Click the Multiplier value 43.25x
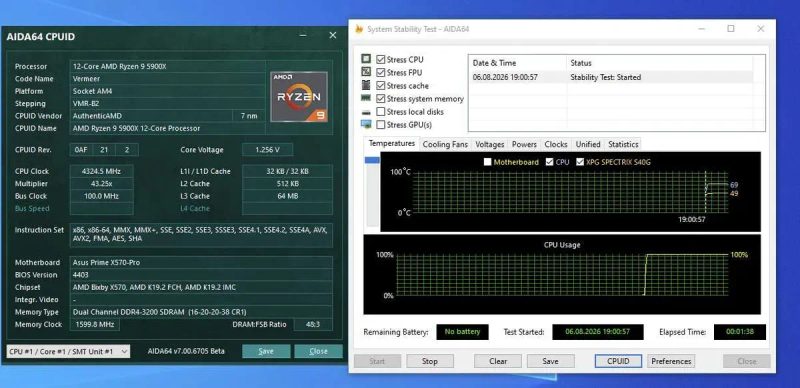This screenshot has height=388, width=800. coord(101,183)
